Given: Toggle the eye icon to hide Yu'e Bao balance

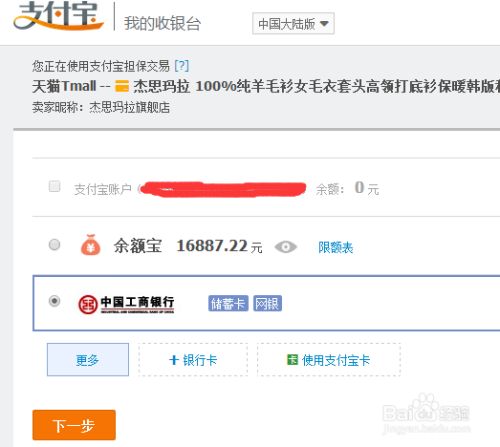Looking at the screenshot, I should click(286, 247).
